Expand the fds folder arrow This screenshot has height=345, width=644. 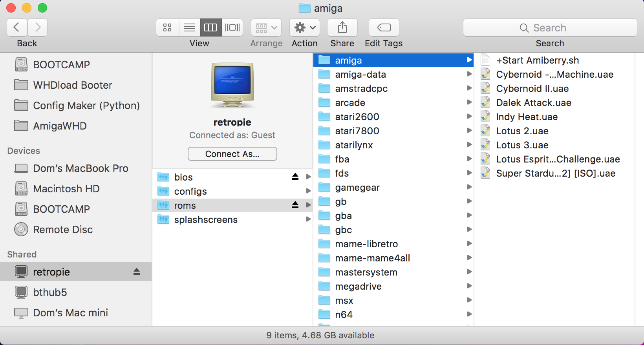point(469,173)
